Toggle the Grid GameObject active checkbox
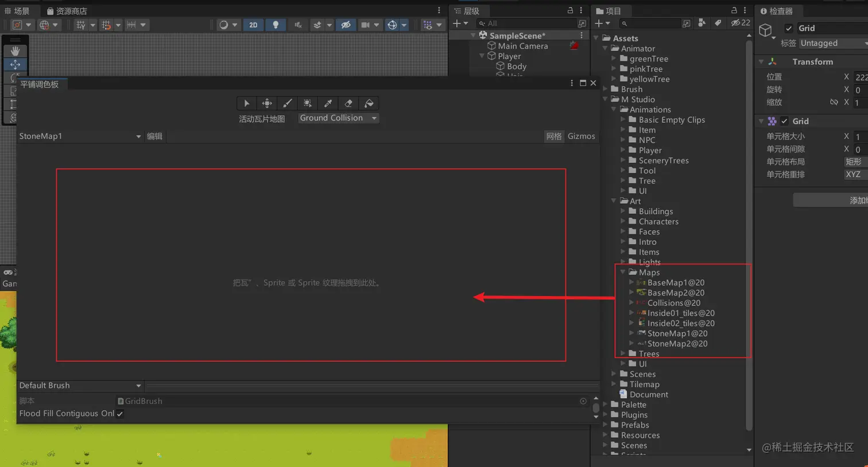The width and height of the screenshot is (868, 467). [789, 28]
